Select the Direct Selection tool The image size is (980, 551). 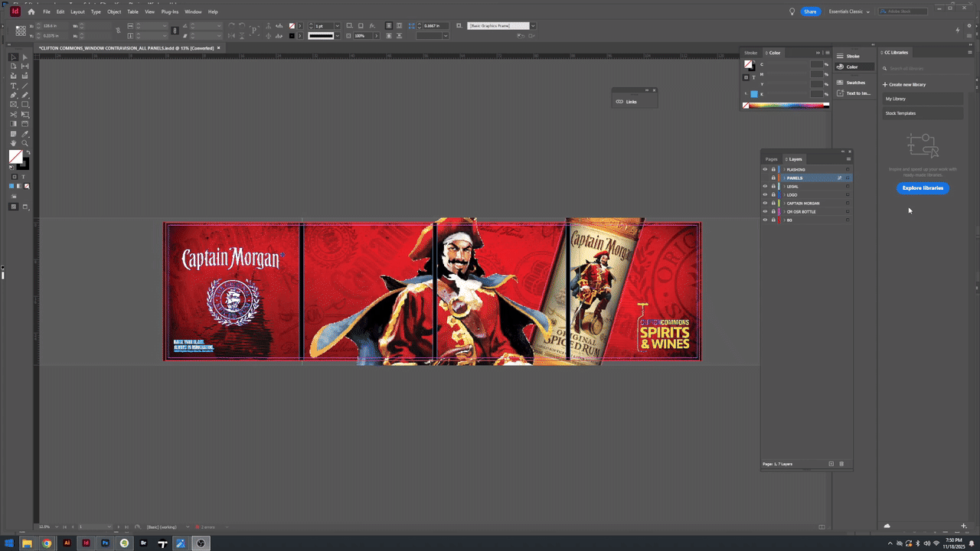[x=24, y=57]
